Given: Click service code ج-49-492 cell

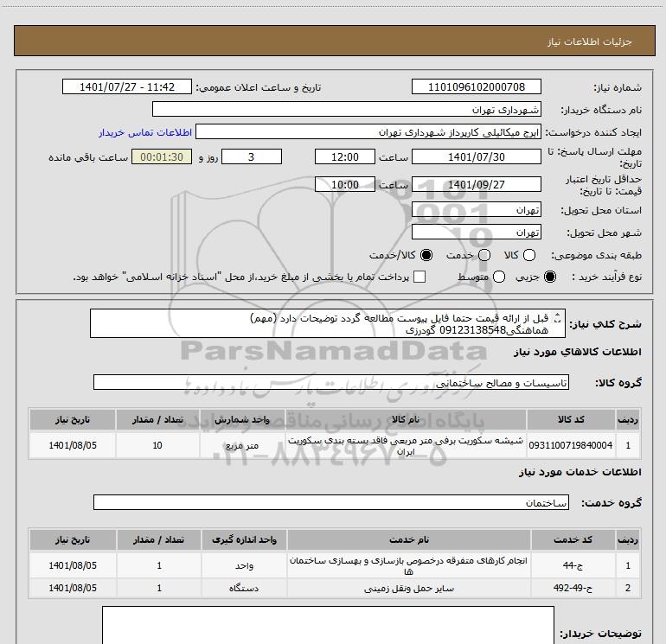Looking at the screenshot, I should pyautogui.click(x=573, y=588).
